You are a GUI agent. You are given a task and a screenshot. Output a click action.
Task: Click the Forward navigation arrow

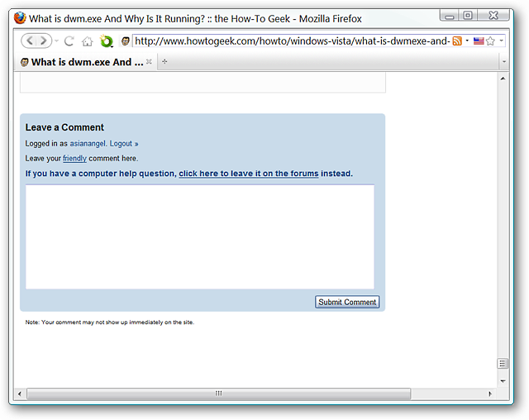pos(43,41)
